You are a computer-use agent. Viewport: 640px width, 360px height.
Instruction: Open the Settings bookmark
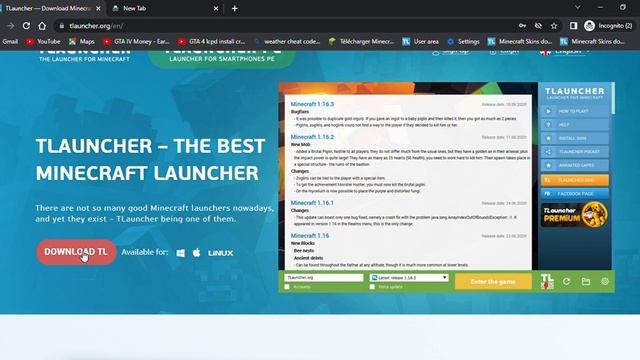coord(463,41)
